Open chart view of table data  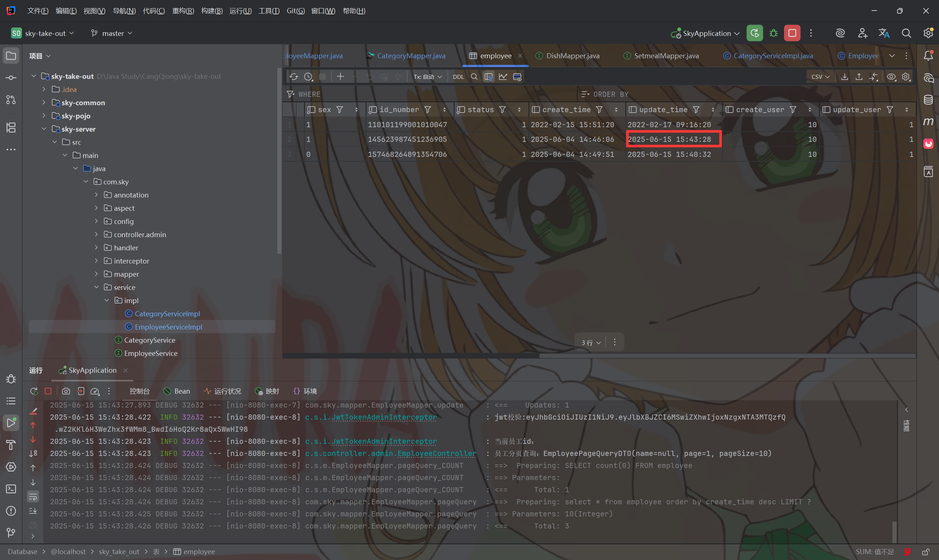[503, 77]
